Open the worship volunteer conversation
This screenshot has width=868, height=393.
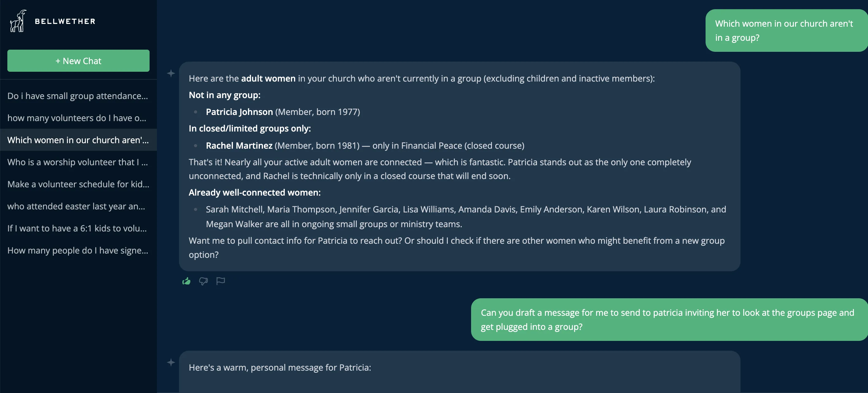click(x=78, y=162)
